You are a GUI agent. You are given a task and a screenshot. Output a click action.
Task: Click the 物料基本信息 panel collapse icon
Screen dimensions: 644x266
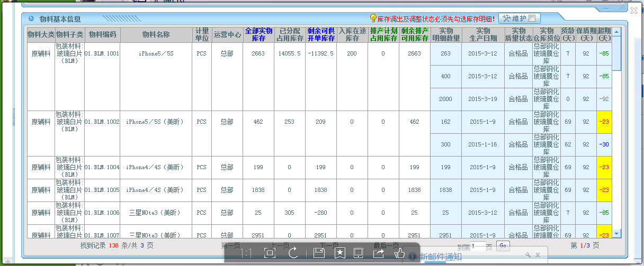tap(31, 19)
